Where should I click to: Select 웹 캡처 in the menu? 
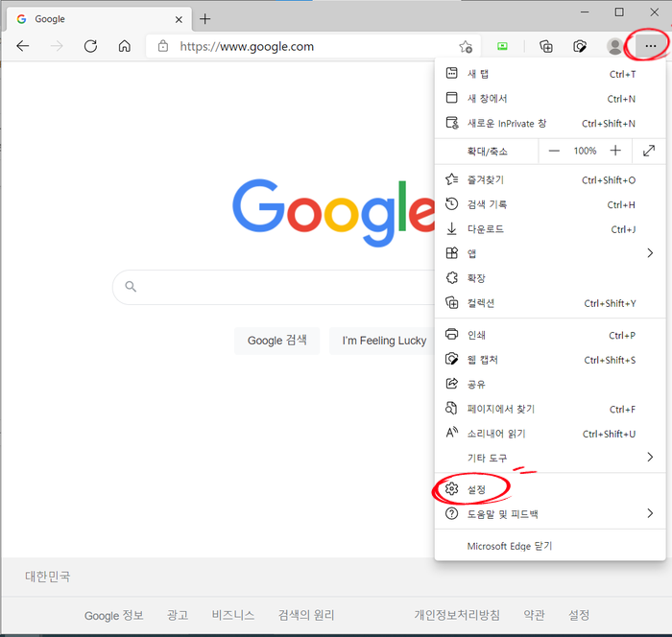pos(550,360)
